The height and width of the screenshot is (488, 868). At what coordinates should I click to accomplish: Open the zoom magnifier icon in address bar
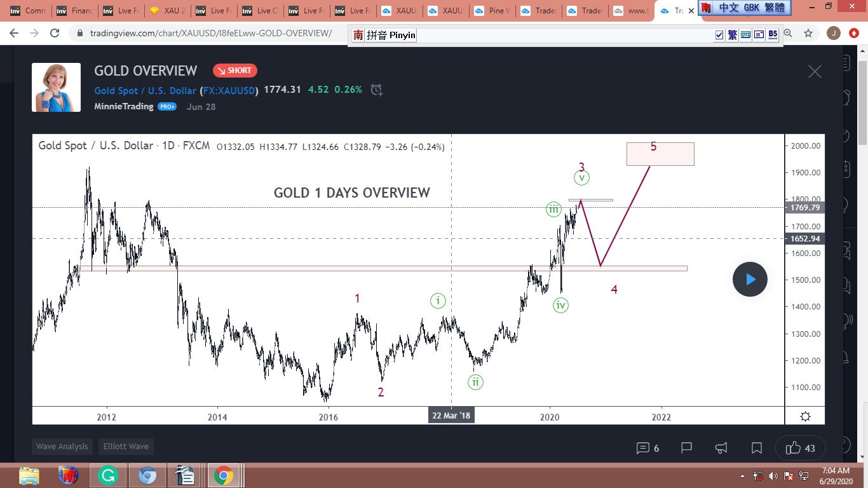point(788,33)
